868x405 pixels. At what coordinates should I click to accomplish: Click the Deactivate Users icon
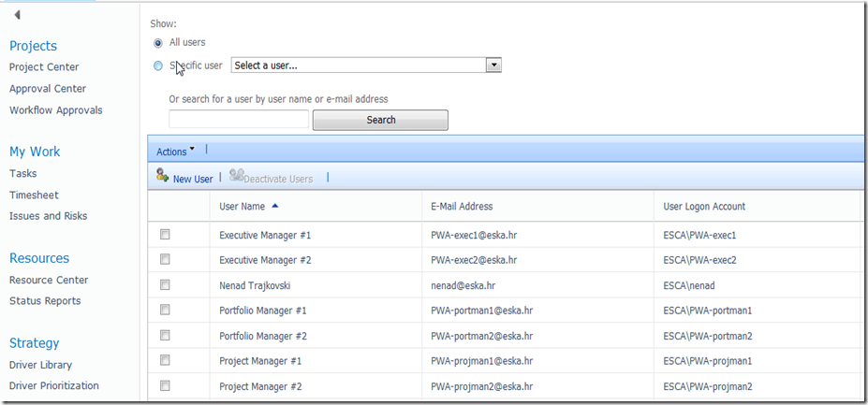236,176
